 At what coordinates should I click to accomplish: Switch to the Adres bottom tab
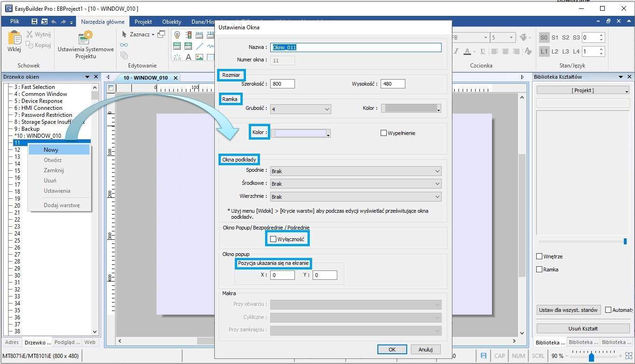point(12,342)
